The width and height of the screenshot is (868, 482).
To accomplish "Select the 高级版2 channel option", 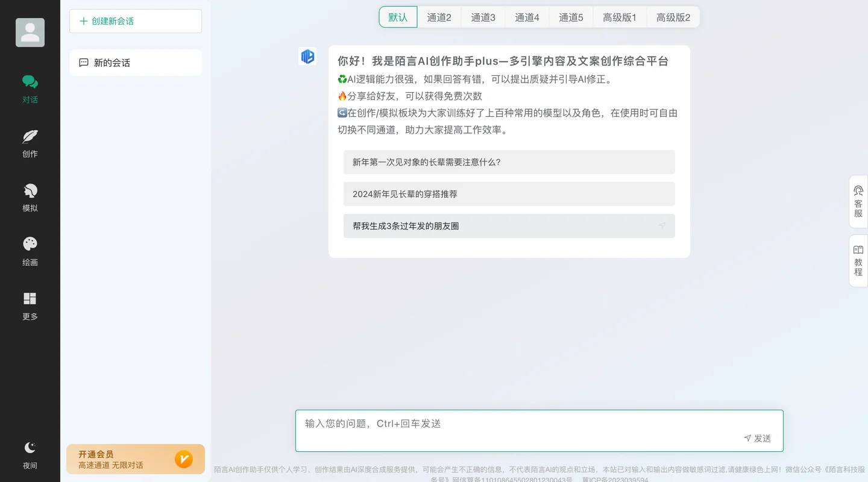I will coord(673,17).
